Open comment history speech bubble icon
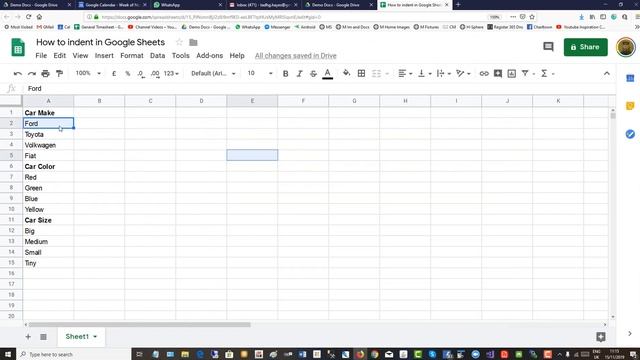Screen dimensions: 640x360 coord(548,47)
